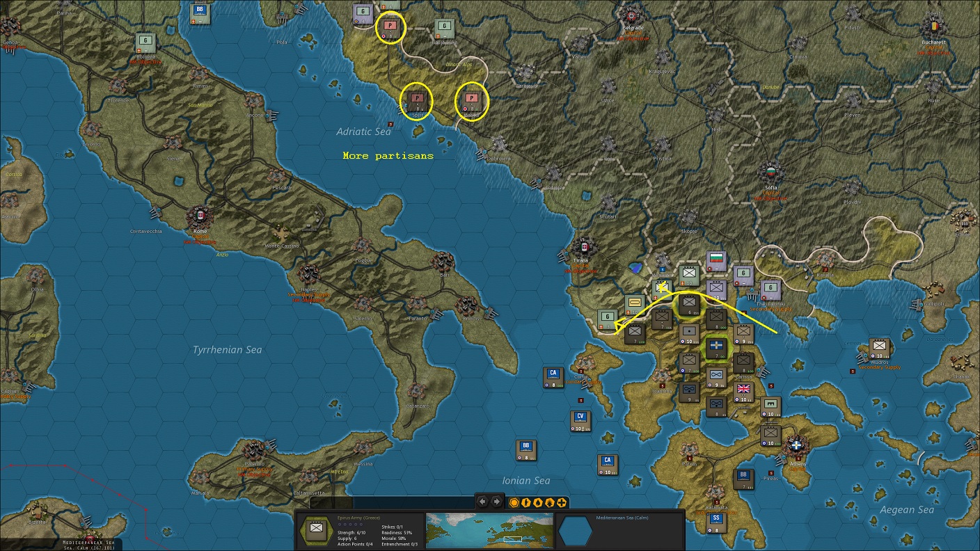Select the artillery unit with the dot symbol
This screenshot has width=980, height=551.
click(689, 334)
